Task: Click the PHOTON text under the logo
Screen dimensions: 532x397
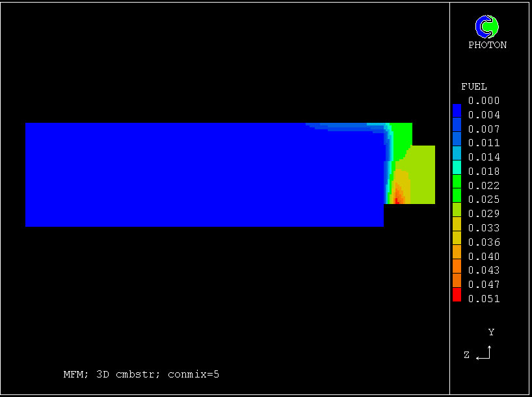Action: click(487, 45)
